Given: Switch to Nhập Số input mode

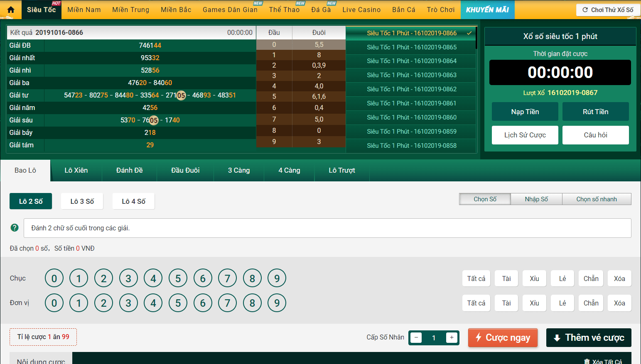Looking at the screenshot, I should click(536, 199).
